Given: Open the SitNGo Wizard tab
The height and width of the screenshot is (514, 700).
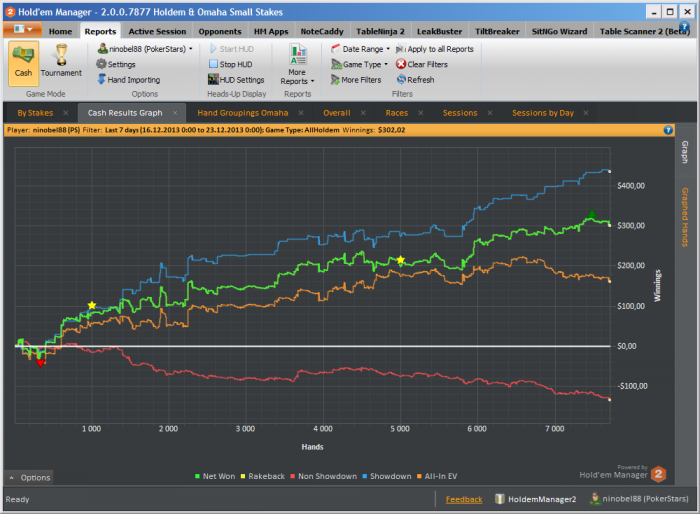Looking at the screenshot, I should (x=559, y=31).
